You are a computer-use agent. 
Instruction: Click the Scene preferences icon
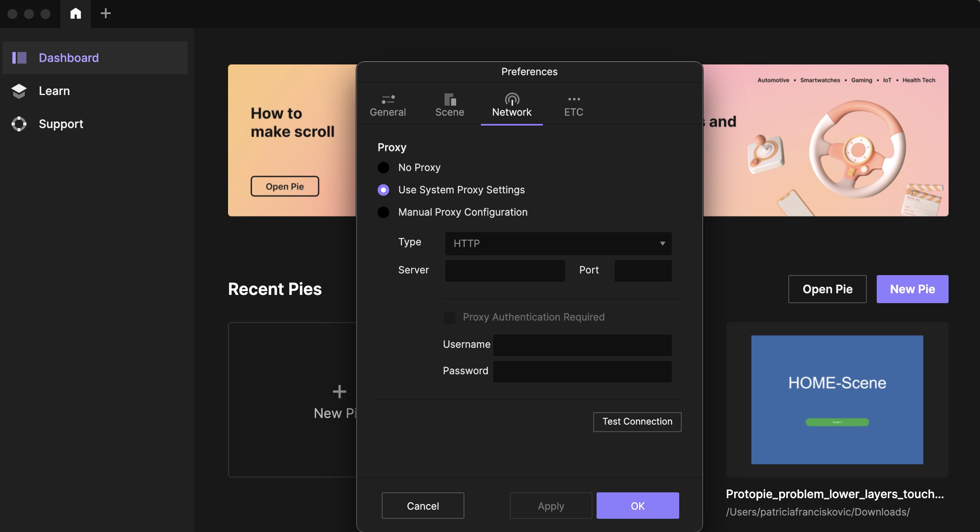450,100
